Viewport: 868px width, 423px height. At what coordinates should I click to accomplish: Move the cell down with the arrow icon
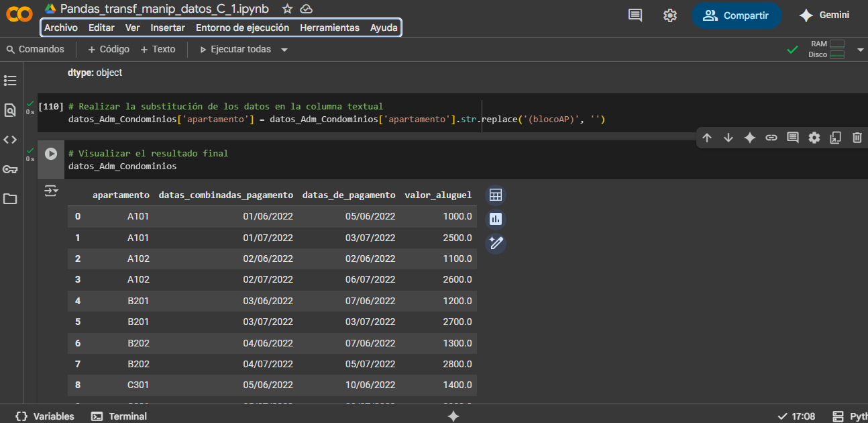728,138
